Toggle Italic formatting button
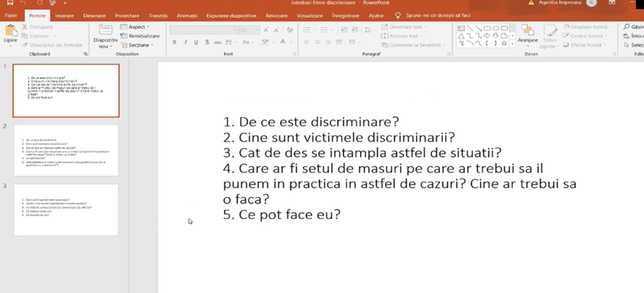 coord(186,42)
